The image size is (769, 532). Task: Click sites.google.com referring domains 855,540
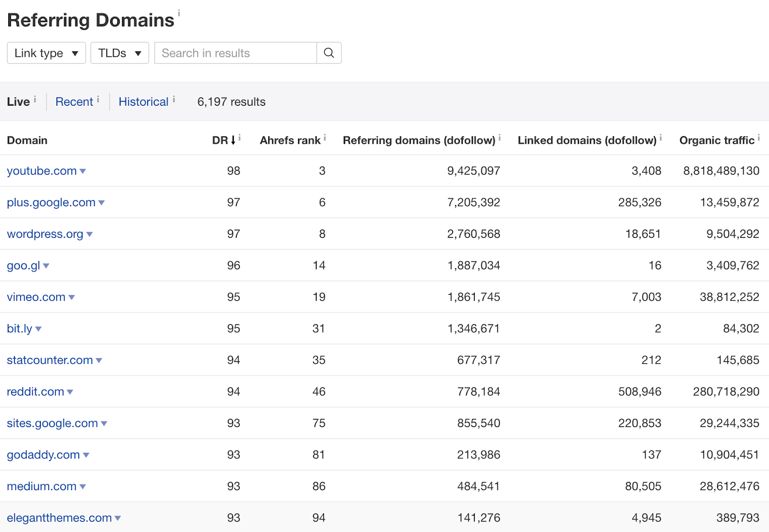click(x=479, y=423)
